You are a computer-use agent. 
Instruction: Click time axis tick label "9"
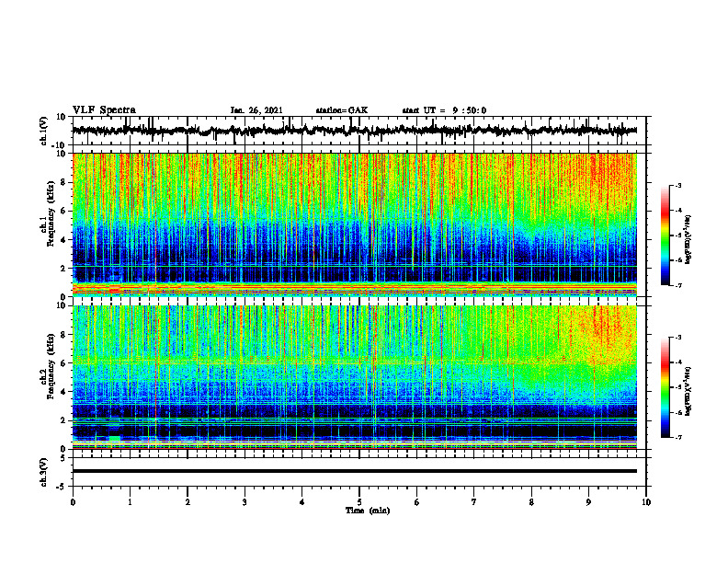(x=588, y=502)
